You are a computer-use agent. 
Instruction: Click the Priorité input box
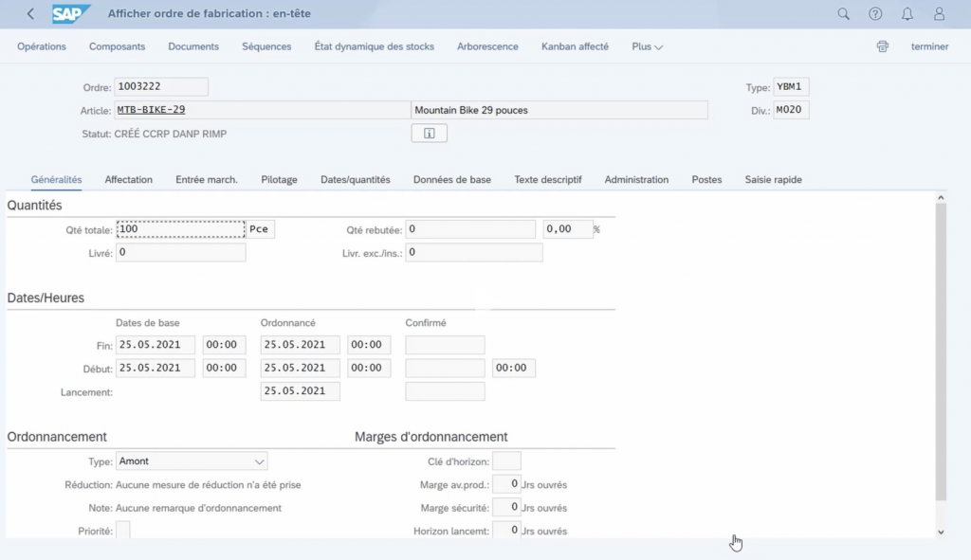click(122, 531)
